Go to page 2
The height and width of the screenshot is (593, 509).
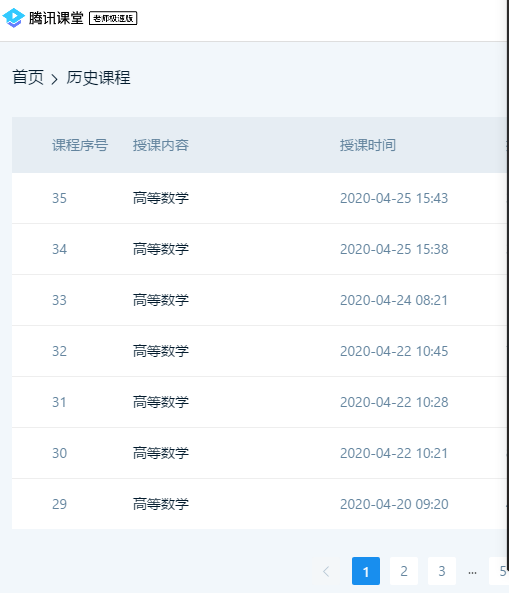(404, 571)
